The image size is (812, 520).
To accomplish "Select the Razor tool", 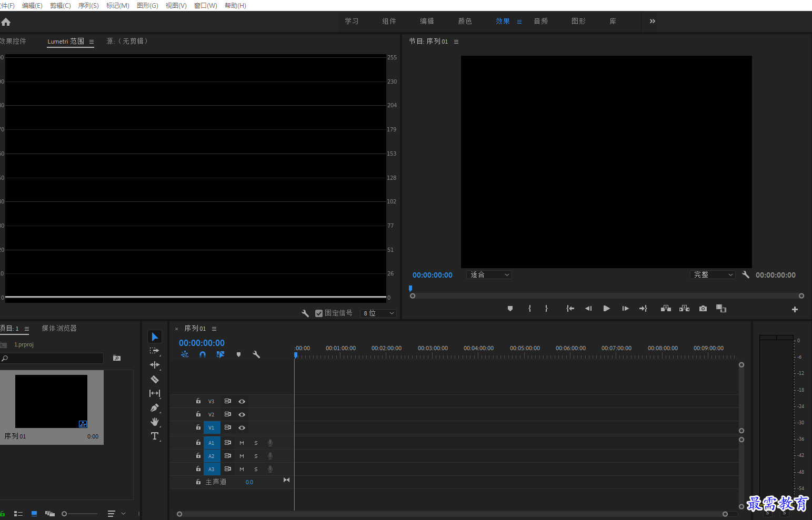I will click(155, 379).
